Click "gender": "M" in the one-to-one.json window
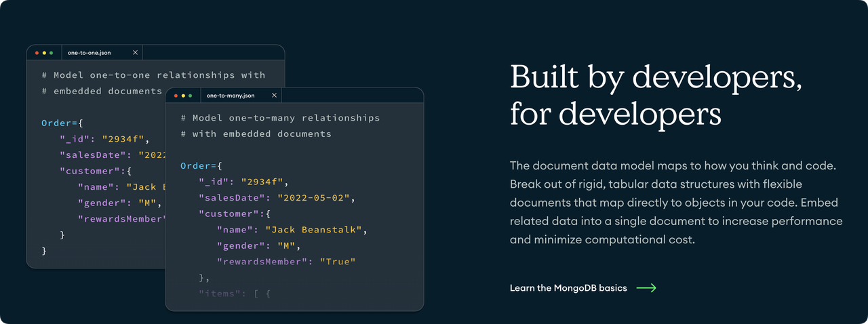 coord(119,203)
